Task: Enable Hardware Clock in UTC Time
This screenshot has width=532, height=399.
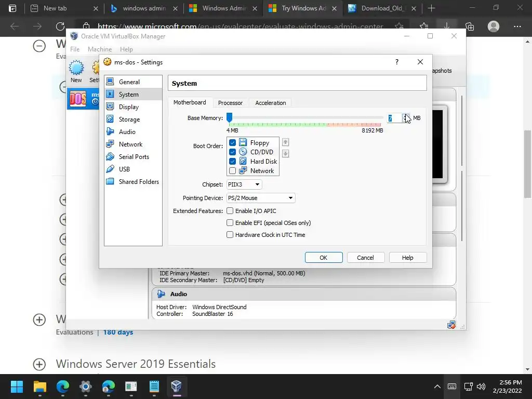Action: tap(230, 235)
